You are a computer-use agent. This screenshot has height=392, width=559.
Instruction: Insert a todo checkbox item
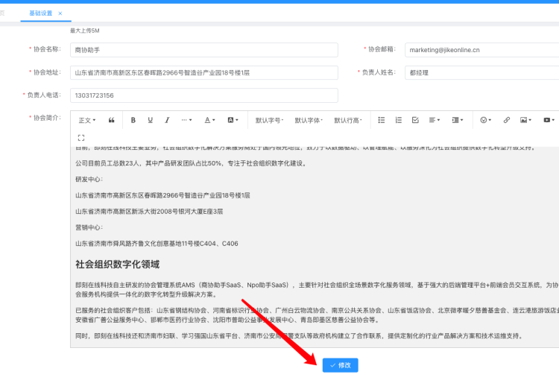(415, 120)
